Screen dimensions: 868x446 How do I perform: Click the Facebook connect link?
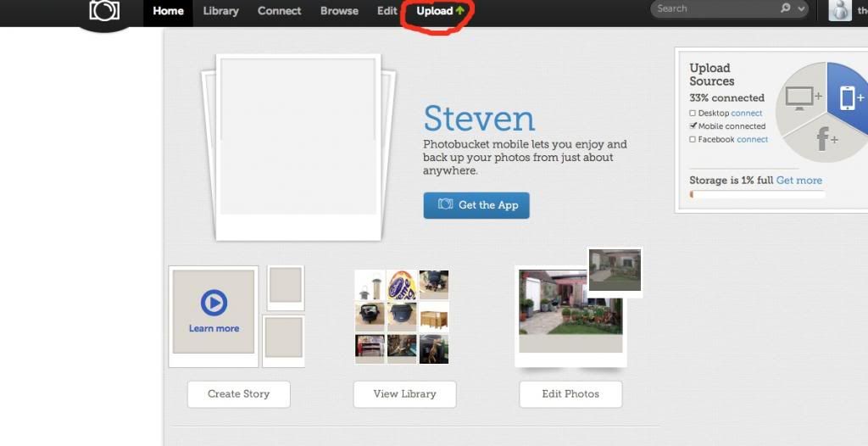click(753, 140)
